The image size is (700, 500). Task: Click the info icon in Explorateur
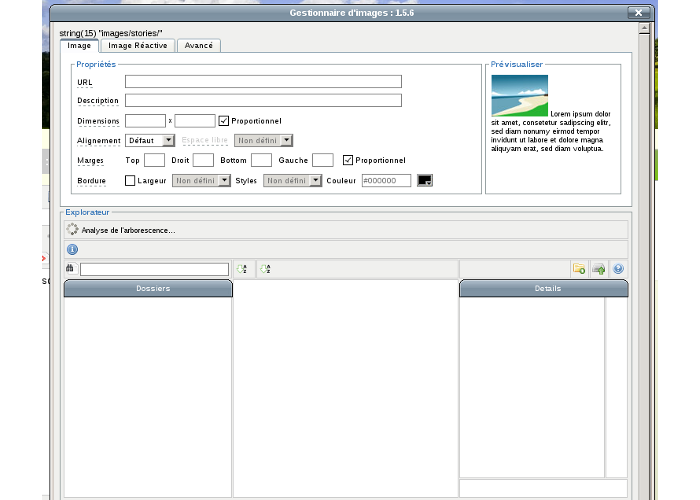(72, 249)
